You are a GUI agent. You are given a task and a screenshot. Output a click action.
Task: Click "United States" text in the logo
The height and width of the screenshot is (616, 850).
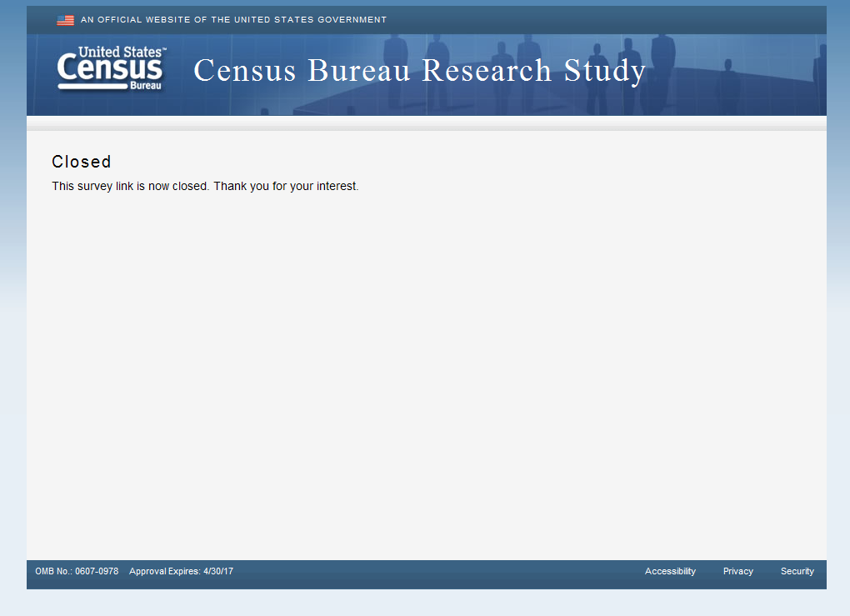coord(120,53)
